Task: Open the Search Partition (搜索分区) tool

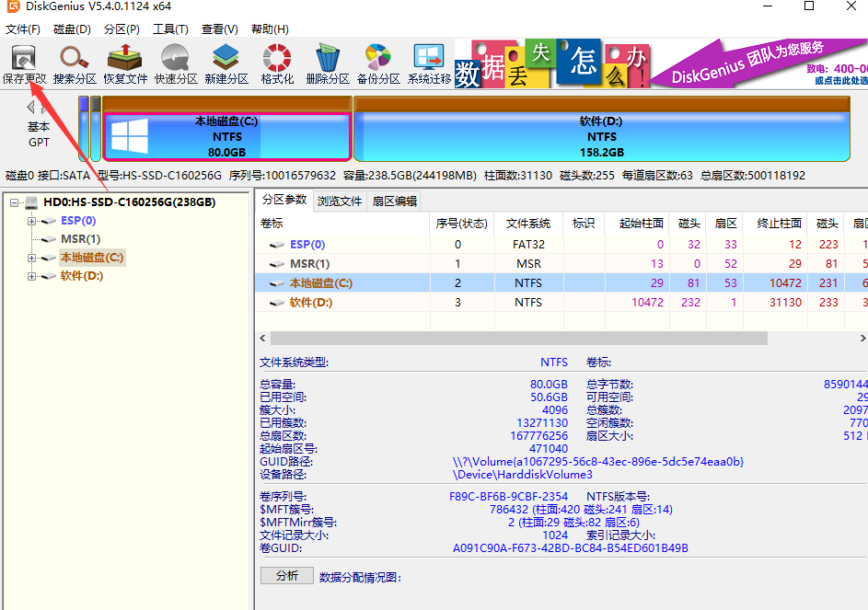Action: tap(75, 63)
